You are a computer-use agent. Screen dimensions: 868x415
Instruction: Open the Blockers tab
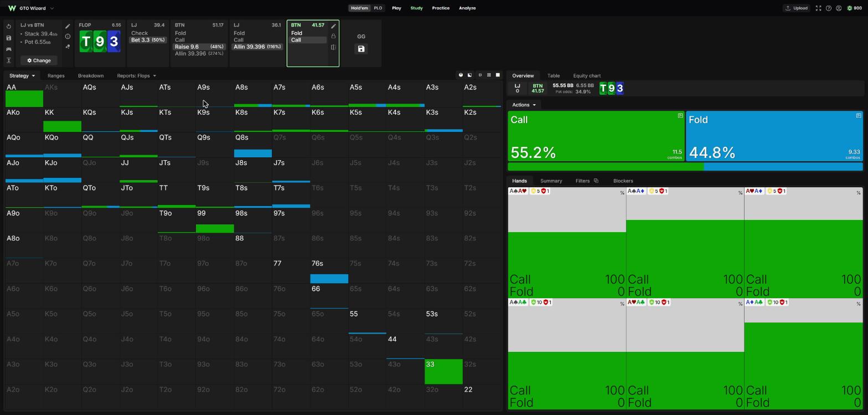tap(623, 181)
